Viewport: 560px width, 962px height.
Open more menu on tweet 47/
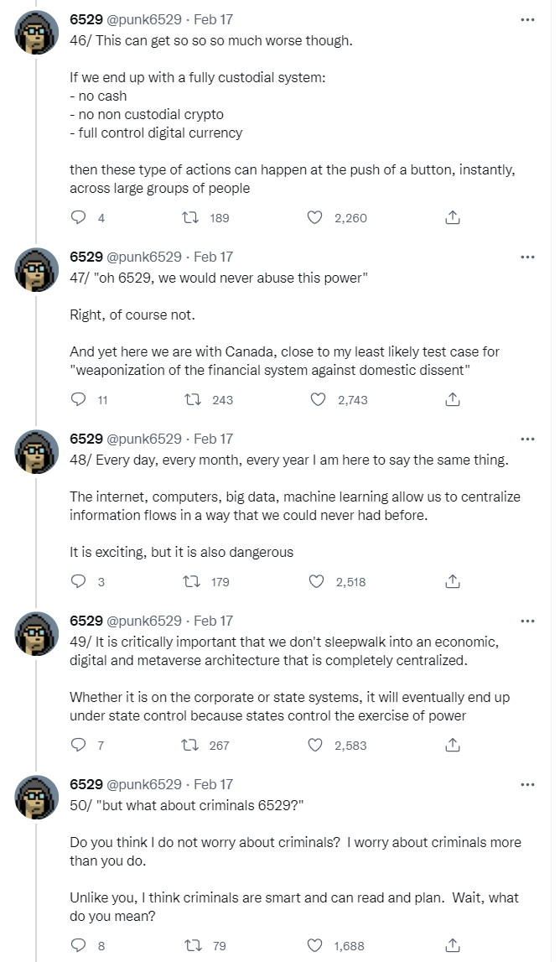pyautogui.click(x=527, y=257)
